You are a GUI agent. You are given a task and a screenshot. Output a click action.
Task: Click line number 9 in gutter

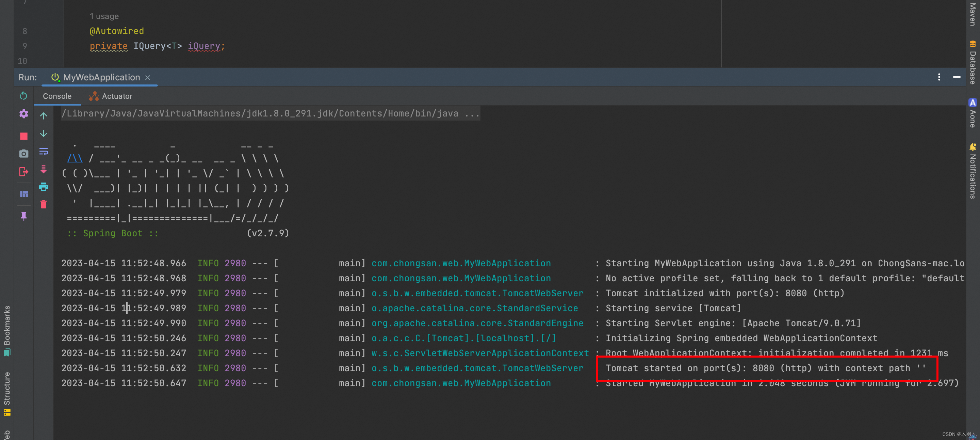pyautogui.click(x=25, y=46)
